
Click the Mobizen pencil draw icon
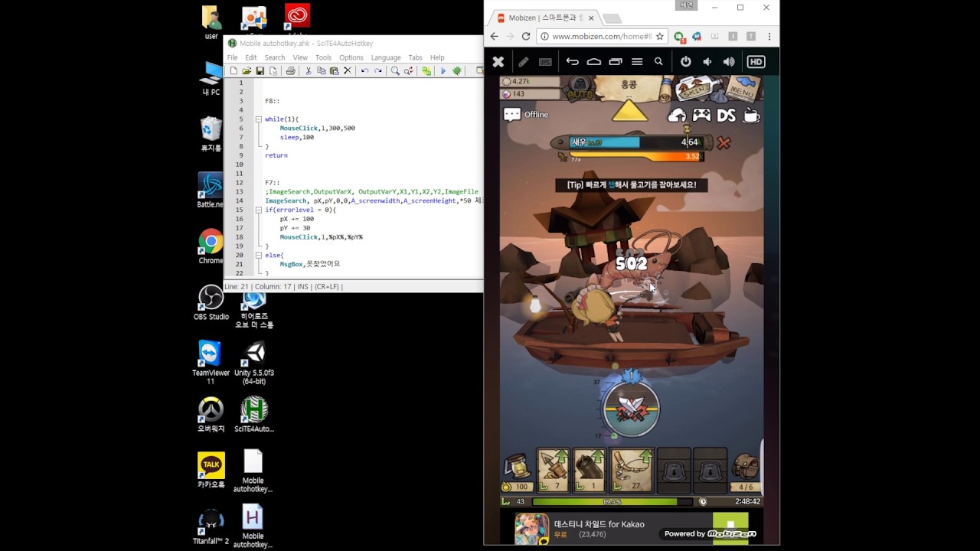(x=524, y=62)
